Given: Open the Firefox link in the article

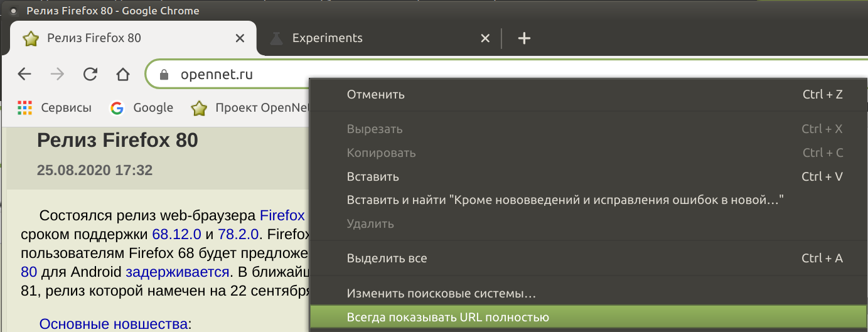Looking at the screenshot, I should point(282,216).
